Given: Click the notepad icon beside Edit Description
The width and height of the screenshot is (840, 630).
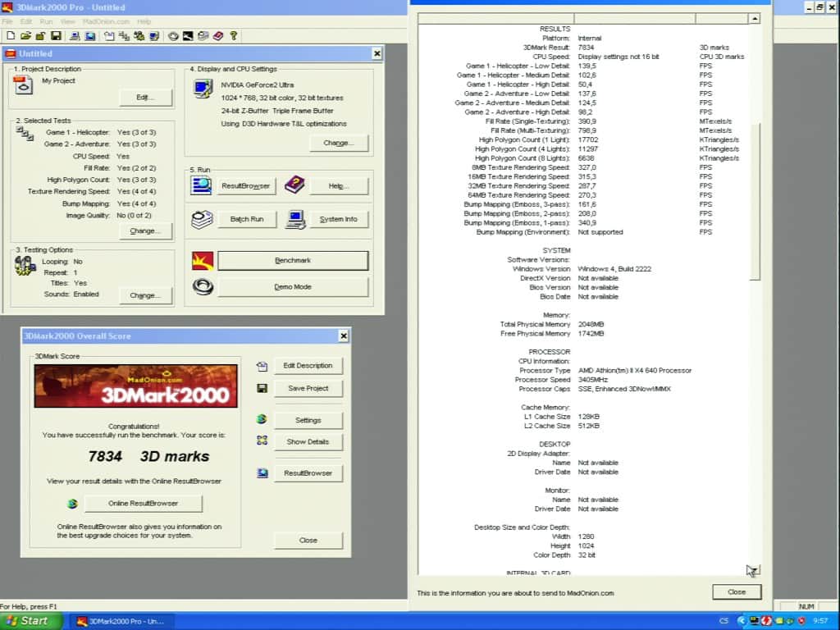Looking at the screenshot, I should point(262,367).
